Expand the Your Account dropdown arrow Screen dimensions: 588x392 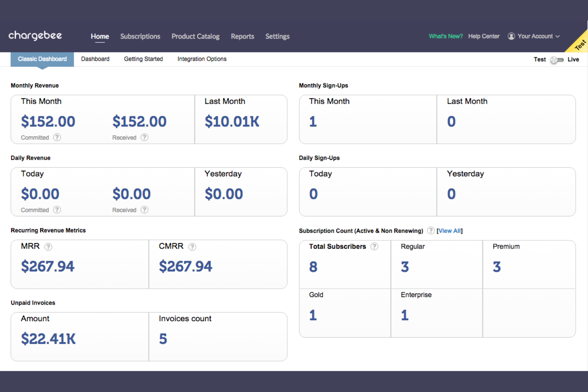(x=557, y=37)
